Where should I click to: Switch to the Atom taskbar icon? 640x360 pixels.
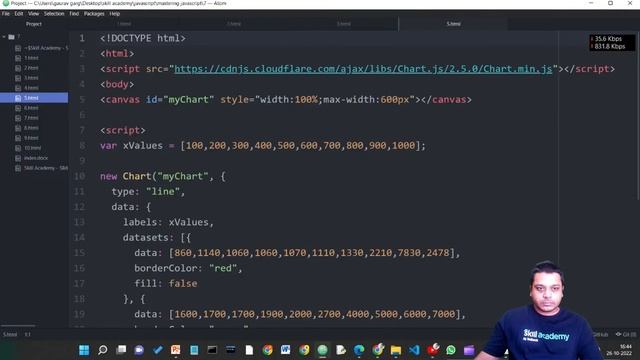[x=322, y=350]
